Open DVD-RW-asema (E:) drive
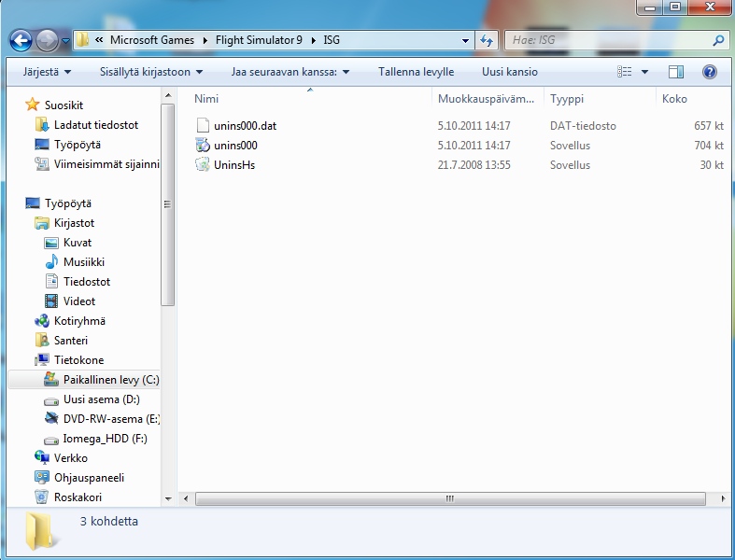Image resolution: width=735 pixels, height=560 pixels. point(111,419)
